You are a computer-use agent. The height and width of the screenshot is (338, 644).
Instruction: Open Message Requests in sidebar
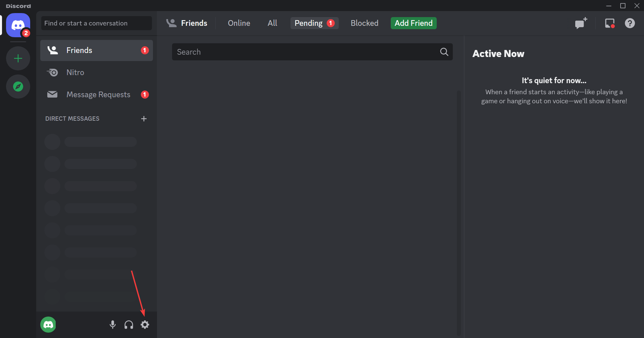(x=97, y=95)
